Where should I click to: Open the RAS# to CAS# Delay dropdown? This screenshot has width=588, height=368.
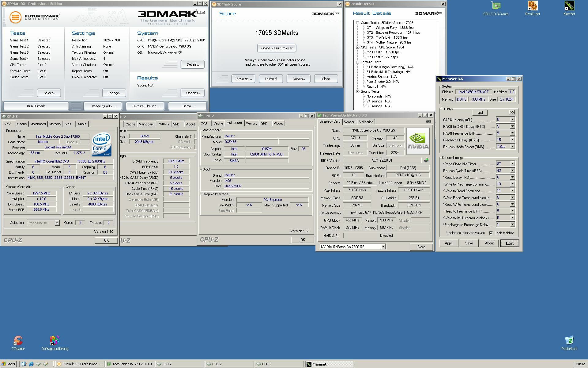(512, 126)
